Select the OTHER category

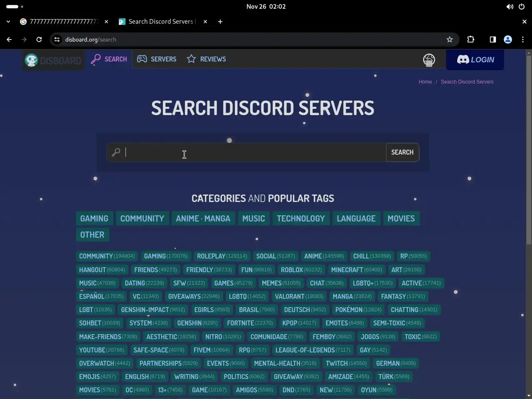tap(92, 235)
